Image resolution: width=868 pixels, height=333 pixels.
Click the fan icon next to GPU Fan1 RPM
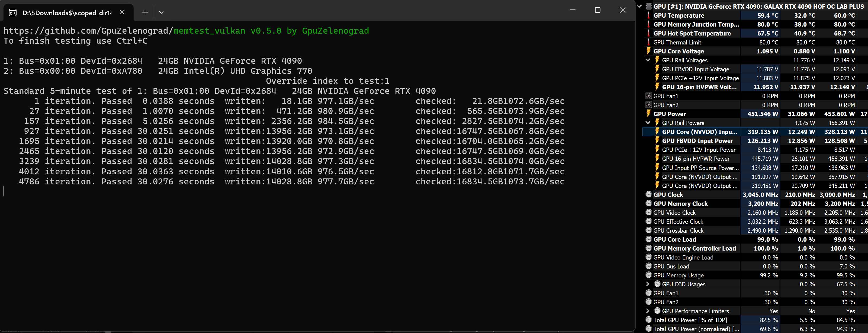click(648, 96)
